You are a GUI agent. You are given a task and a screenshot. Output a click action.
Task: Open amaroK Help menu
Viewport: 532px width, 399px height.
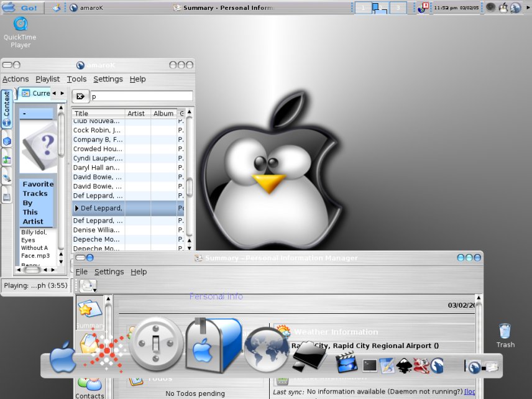pos(138,79)
